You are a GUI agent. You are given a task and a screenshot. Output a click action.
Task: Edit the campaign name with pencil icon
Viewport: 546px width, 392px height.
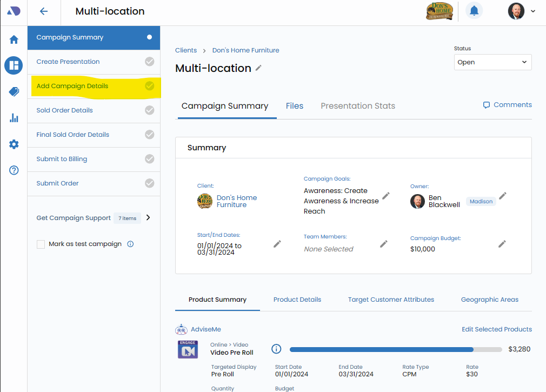coord(259,68)
